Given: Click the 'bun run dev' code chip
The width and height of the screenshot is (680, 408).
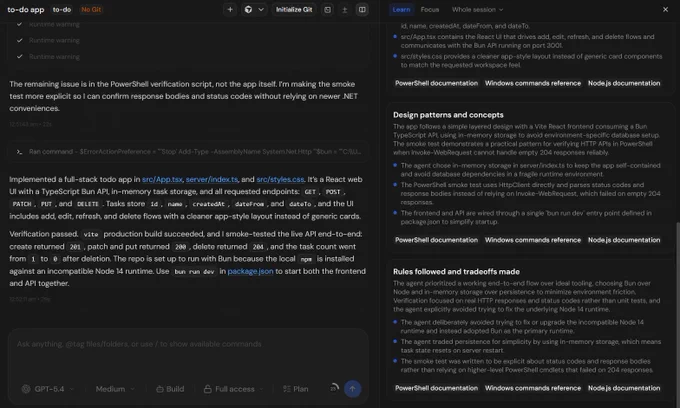Looking at the screenshot, I should coord(194,272).
